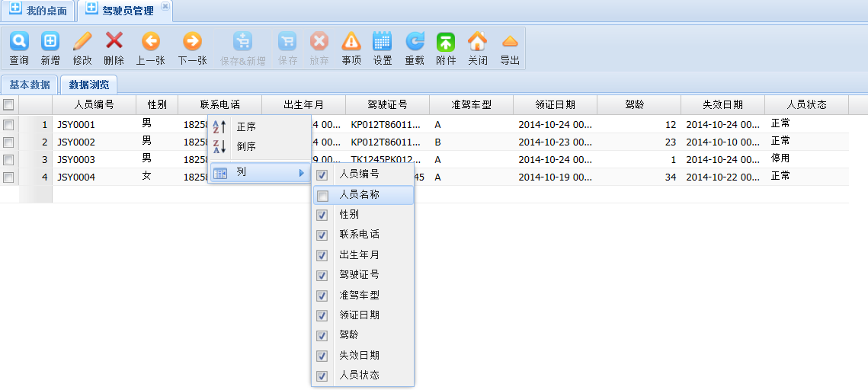
Task: Expand the 列 columns submenu
Action: pos(259,173)
